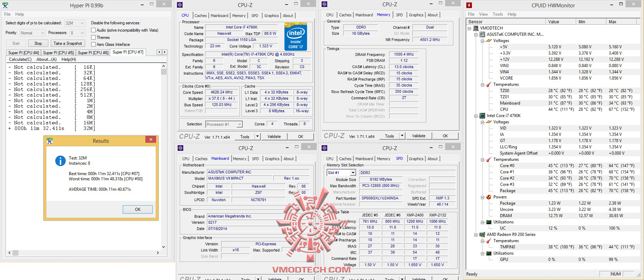Toggle the Aero Glass Interface checkbox

[93, 44]
